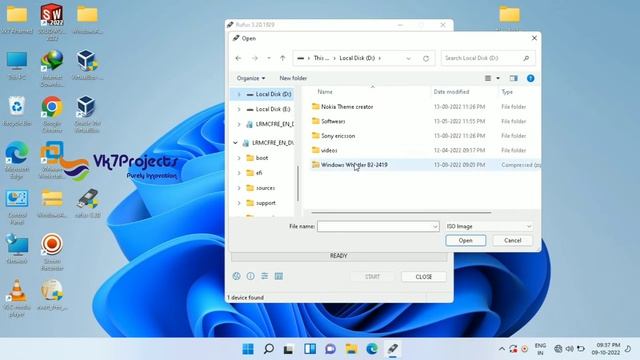Collapse the expanded LRMCFRE_EN_DV drive node
This screenshot has width=640, height=360.
coord(235,143)
